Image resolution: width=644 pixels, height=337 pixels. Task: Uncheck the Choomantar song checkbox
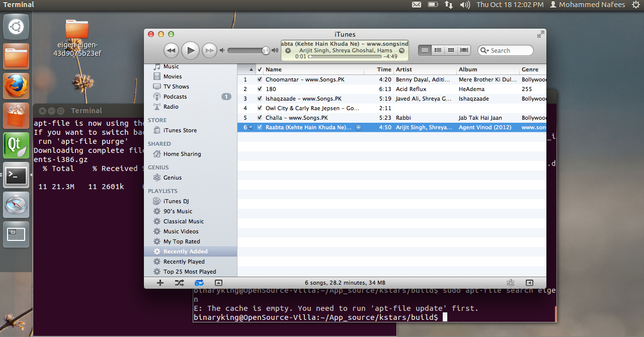click(260, 79)
